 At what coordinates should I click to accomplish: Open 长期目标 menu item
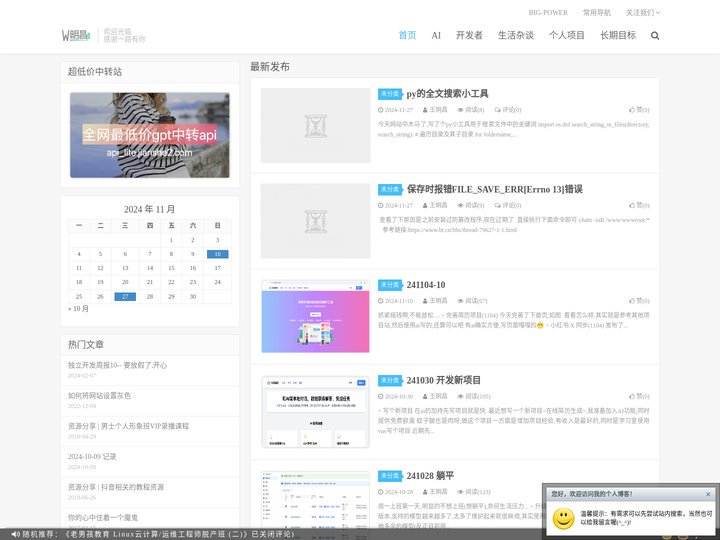click(x=618, y=35)
